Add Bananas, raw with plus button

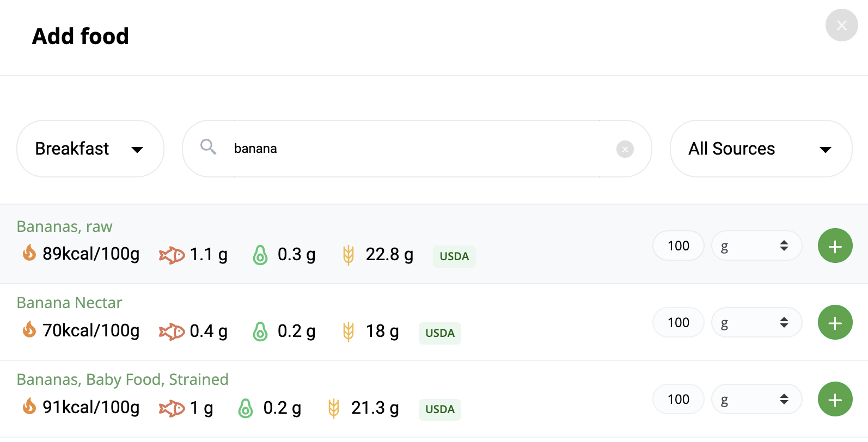click(835, 246)
